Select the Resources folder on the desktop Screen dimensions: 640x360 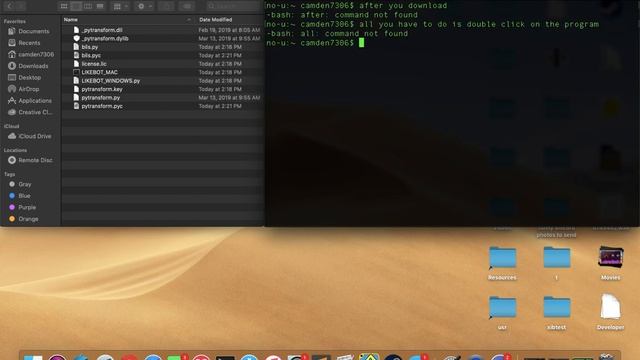pos(502,262)
